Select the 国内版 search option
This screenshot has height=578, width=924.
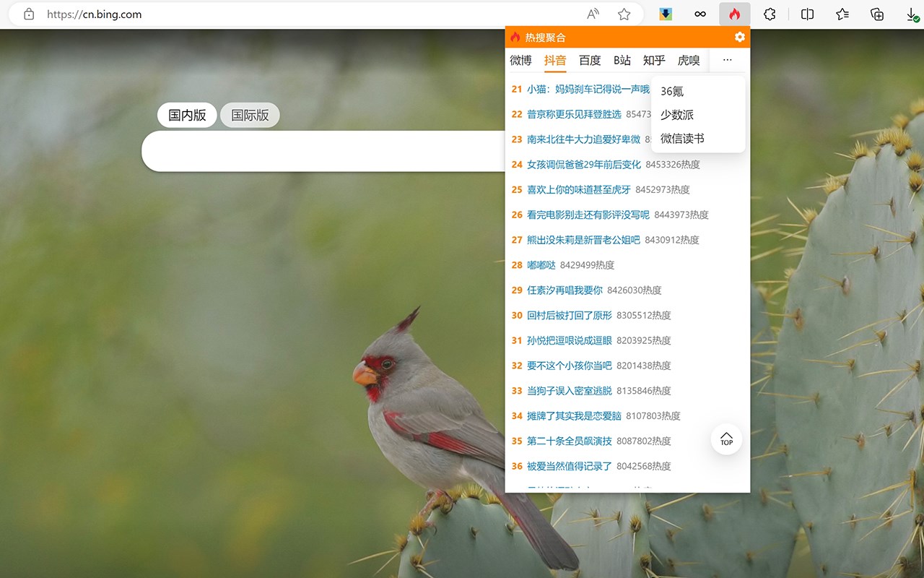(187, 115)
